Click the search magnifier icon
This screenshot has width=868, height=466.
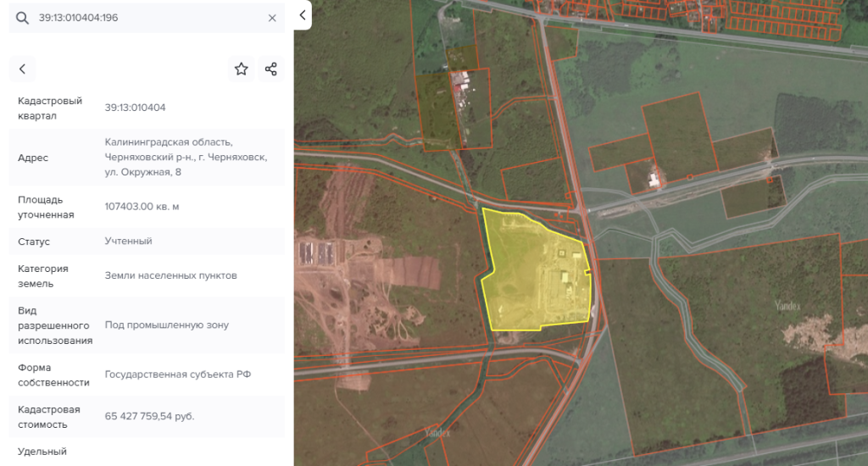pos(22,18)
